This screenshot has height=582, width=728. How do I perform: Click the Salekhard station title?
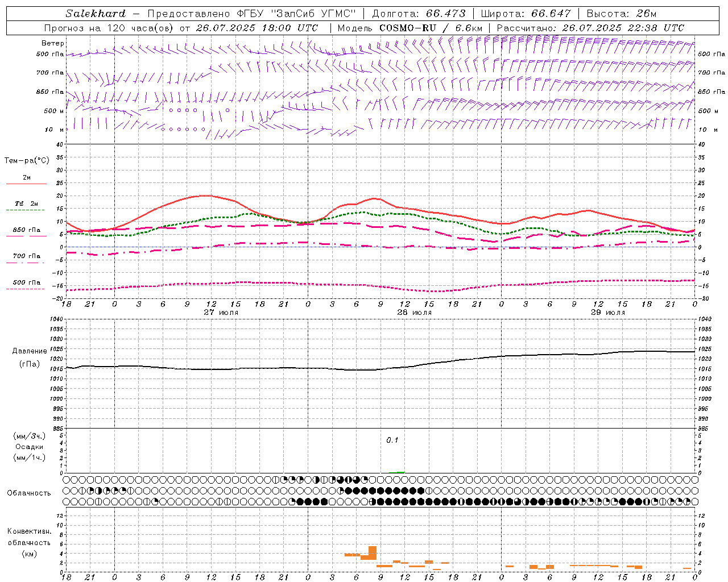(96, 14)
